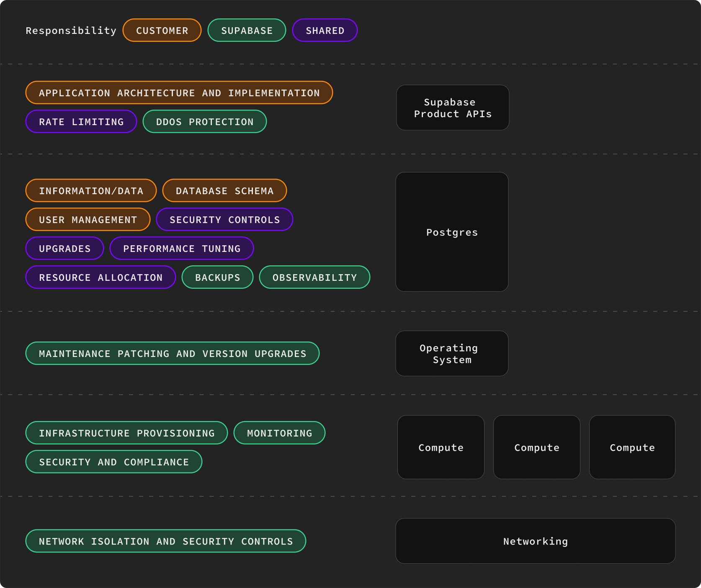Open the Supabase Product APIs box
Image resolution: width=701 pixels, height=588 pixels.
tap(453, 108)
